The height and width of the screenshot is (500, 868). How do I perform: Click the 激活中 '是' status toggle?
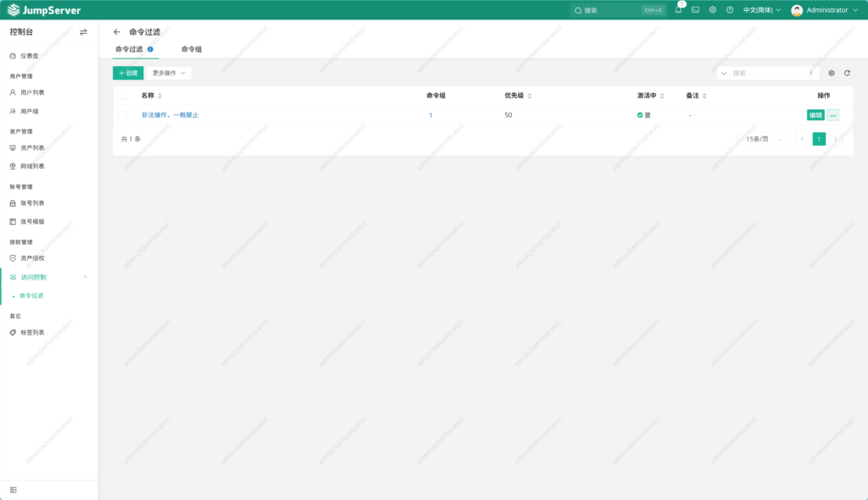pos(643,115)
